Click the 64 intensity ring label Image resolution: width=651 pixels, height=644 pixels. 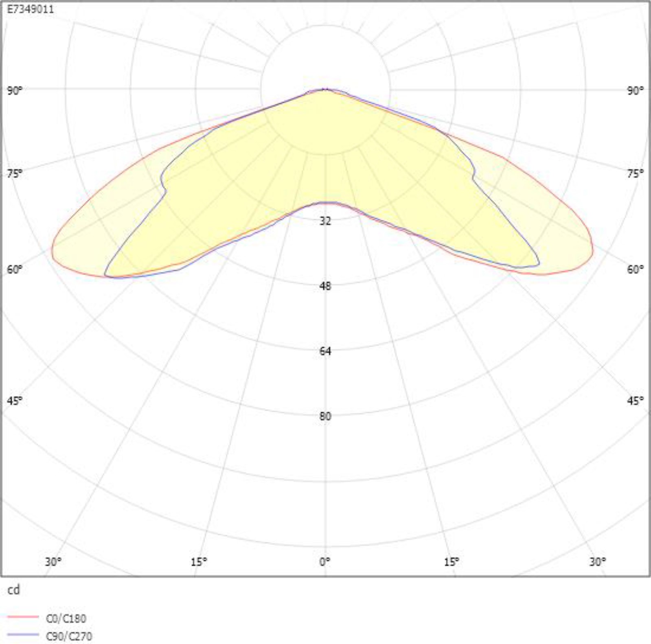(325, 351)
